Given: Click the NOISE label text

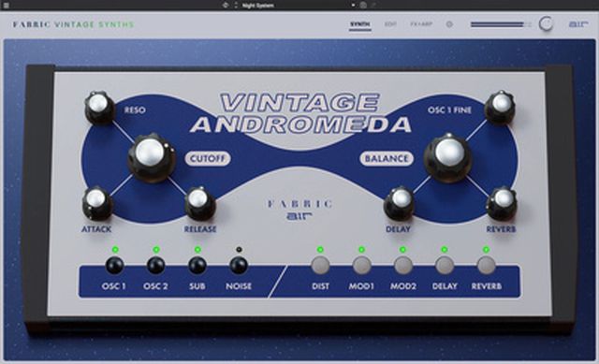Looking at the screenshot, I should pyautogui.click(x=239, y=286).
